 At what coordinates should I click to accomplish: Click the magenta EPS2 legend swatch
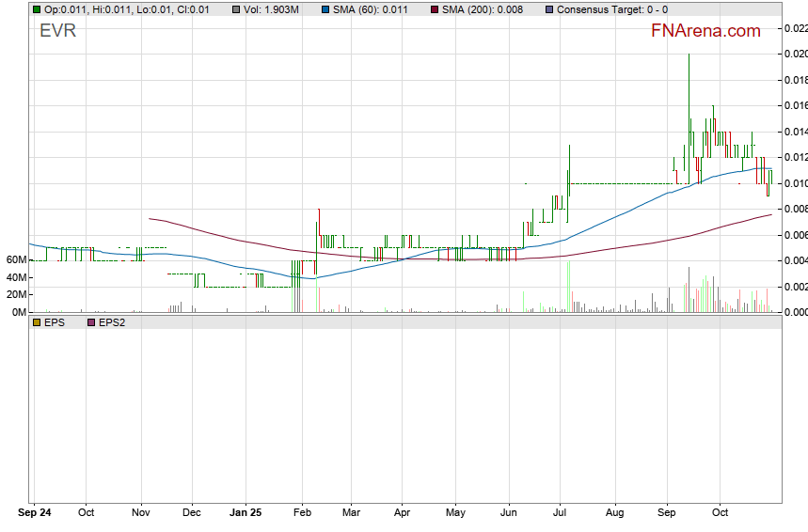click(x=90, y=321)
